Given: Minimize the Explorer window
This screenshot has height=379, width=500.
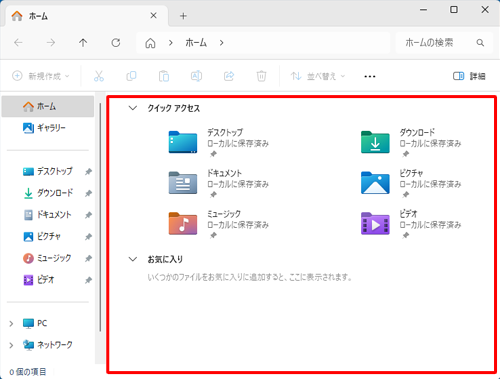Looking at the screenshot, I should (423, 10).
